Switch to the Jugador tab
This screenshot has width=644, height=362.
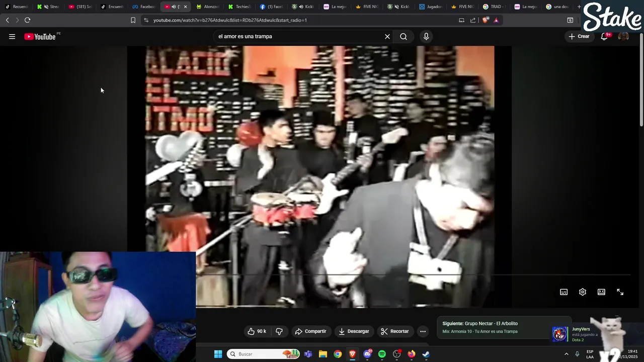pos(431,7)
